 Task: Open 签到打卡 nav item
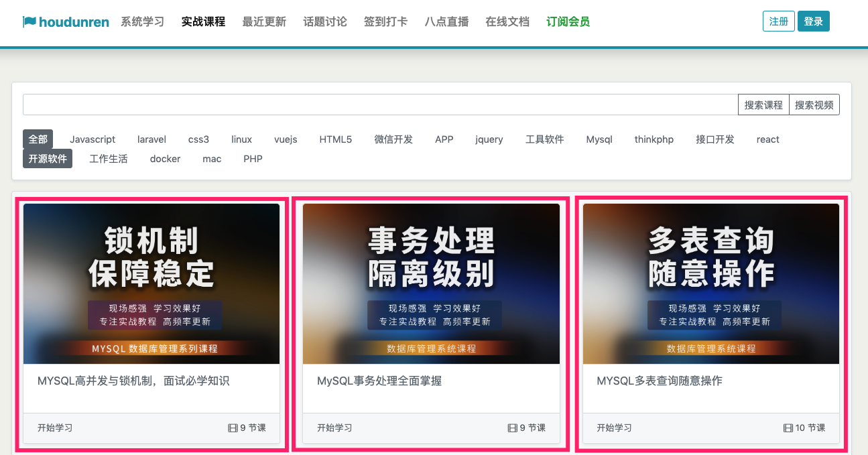(x=385, y=21)
